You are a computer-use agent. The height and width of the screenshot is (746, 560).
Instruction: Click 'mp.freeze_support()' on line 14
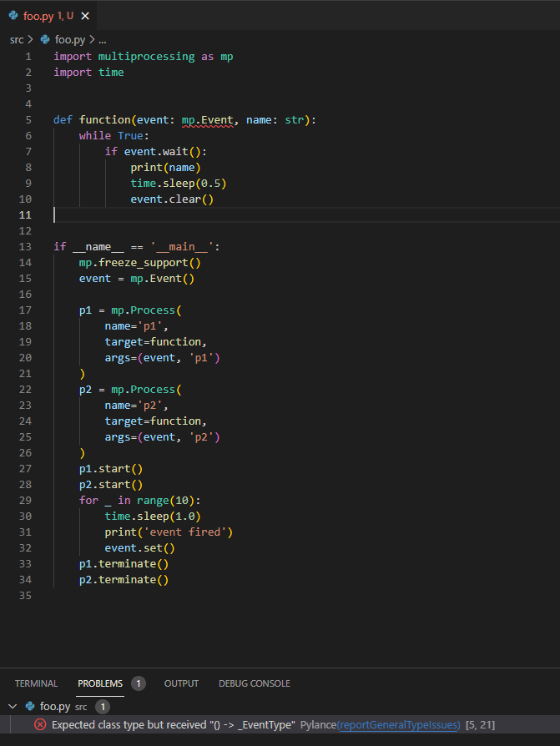(x=140, y=263)
